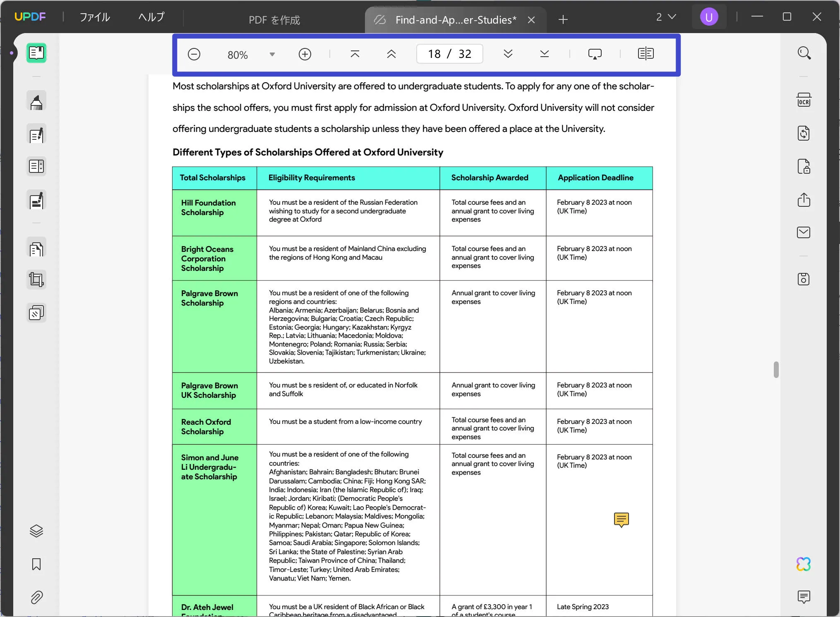Launch the UPDF AI assistant

coord(804,564)
